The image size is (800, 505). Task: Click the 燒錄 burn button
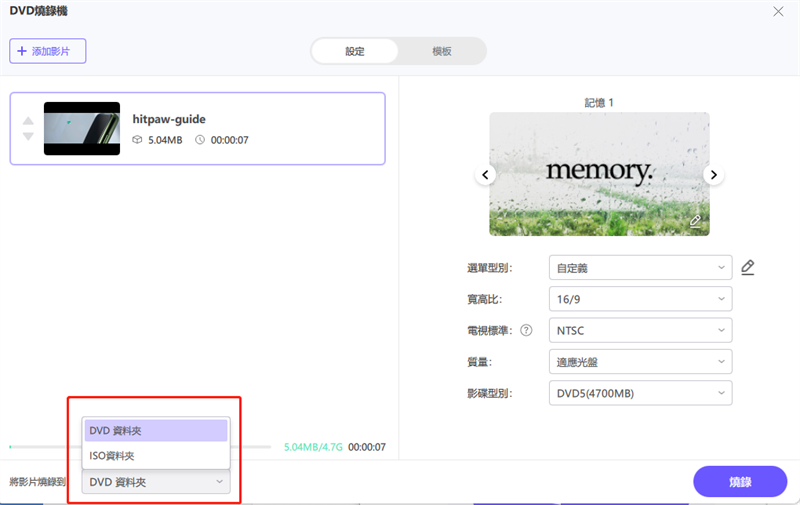click(740, 482)
